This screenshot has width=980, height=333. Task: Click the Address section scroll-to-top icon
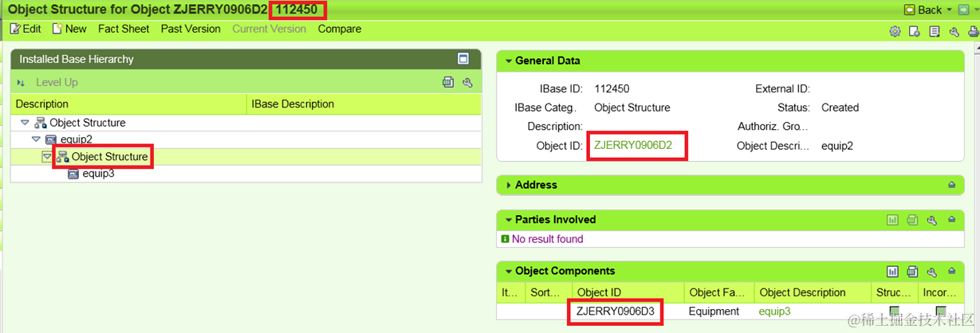951,185
